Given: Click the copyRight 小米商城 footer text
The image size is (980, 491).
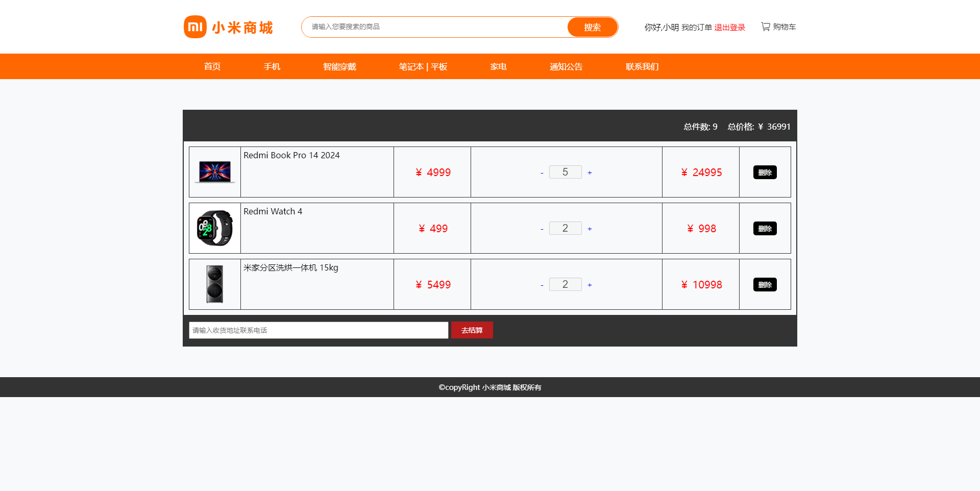Looking at the screenshot, I should pos(490,387).
